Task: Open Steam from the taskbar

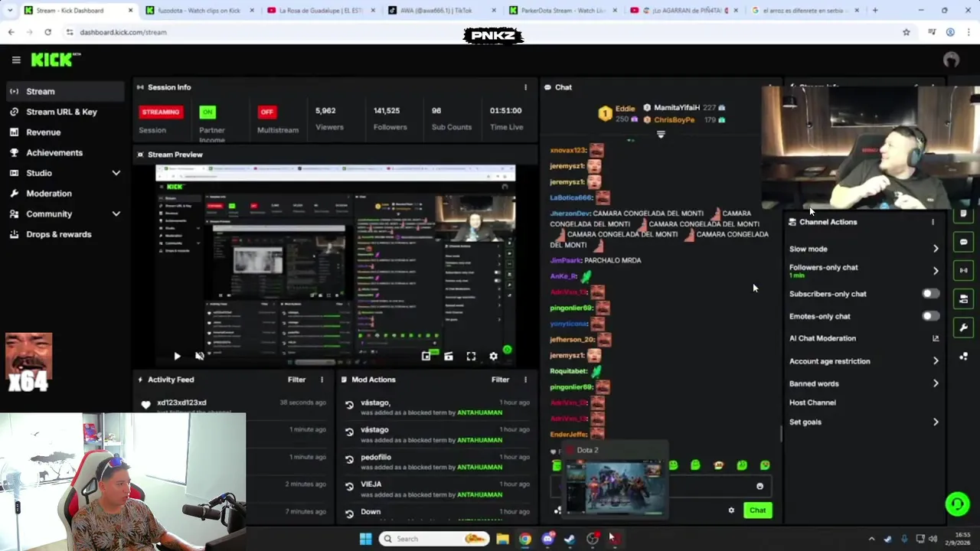Action: [570, 539]
